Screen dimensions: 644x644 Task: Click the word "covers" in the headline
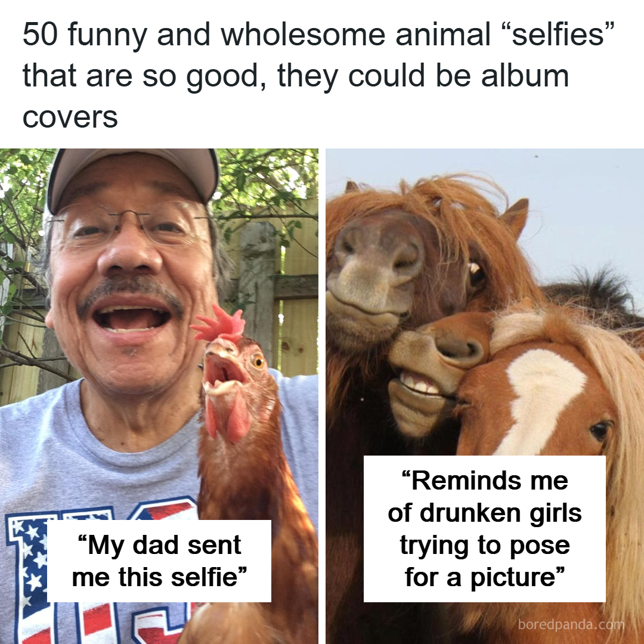click(70, 117)
